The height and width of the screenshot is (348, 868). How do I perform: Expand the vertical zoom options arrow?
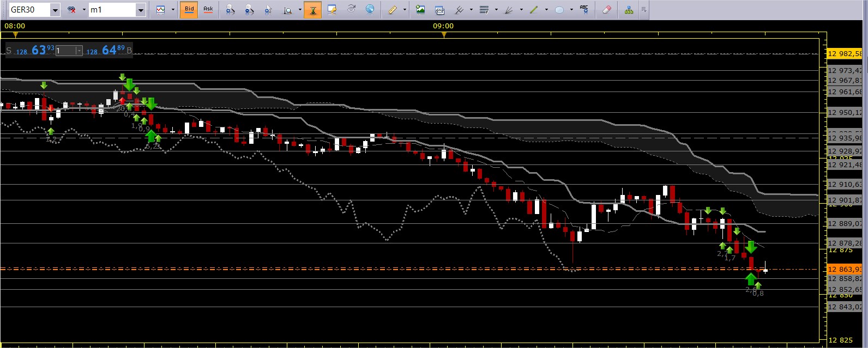pos(300,10)
